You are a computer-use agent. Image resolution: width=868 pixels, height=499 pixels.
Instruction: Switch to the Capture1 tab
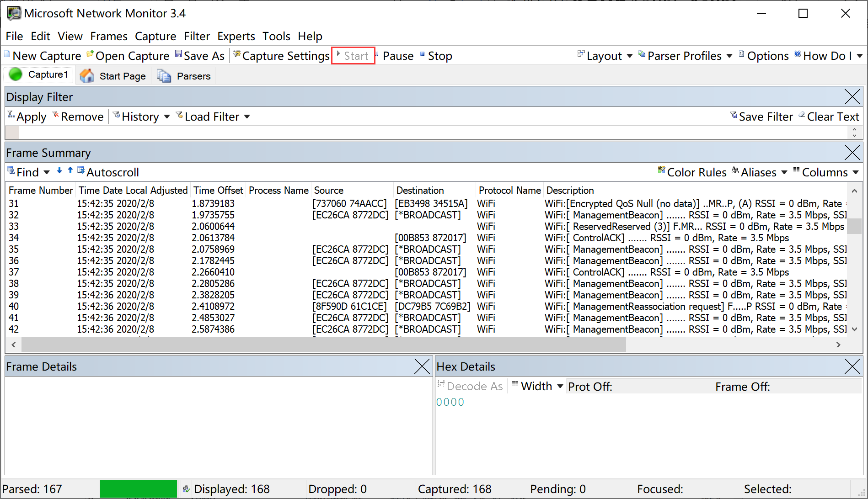[x=38, y=74]
